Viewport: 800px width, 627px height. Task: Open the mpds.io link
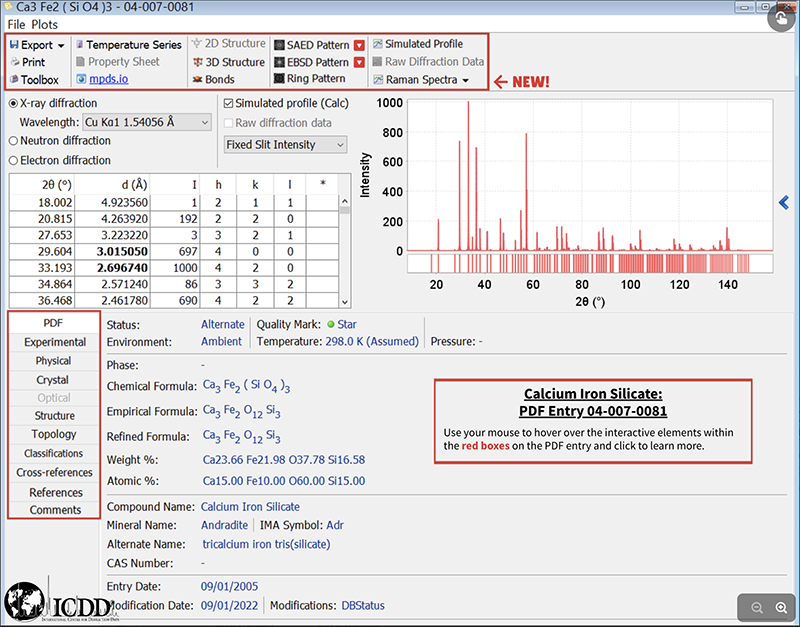tap(107, 79)
